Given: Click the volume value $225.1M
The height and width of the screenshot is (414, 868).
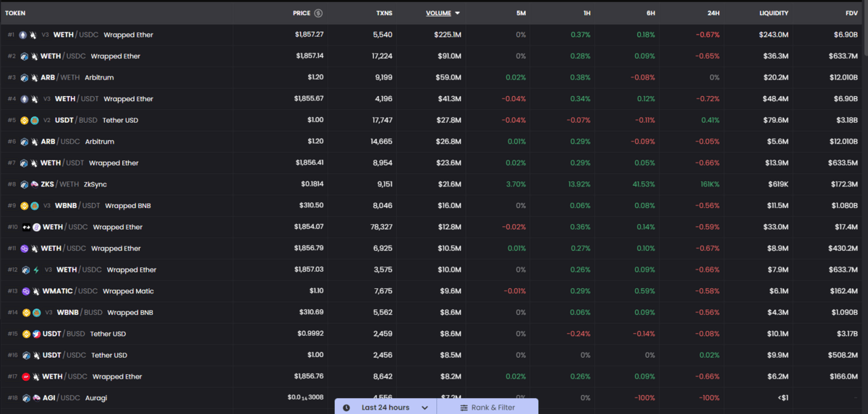Looking at the screenshot, I should (448, 35).
